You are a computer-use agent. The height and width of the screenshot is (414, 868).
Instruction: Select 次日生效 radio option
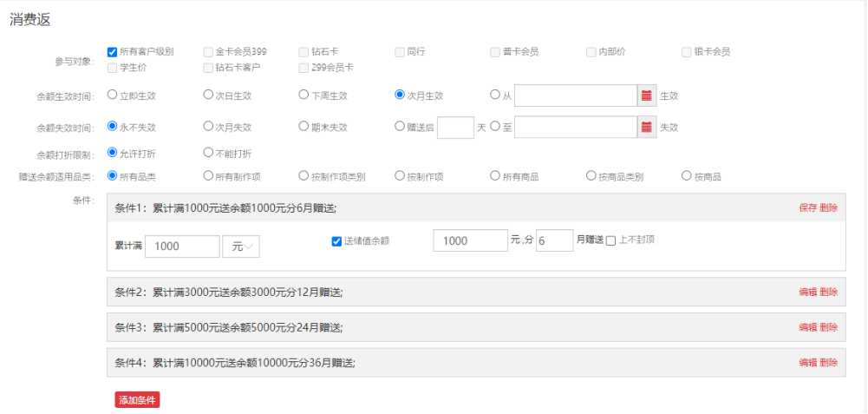pyautogui.click(x=208, y=95)
